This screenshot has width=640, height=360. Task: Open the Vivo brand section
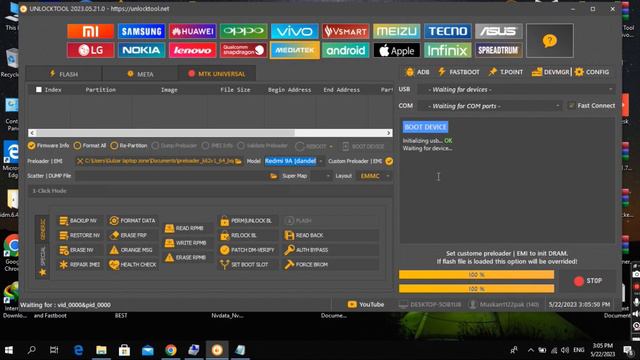(294, 31)
